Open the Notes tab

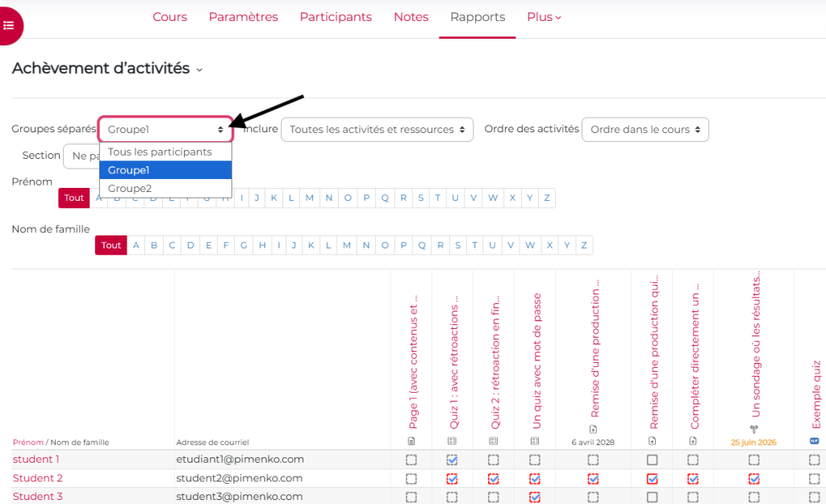(411, 17)
